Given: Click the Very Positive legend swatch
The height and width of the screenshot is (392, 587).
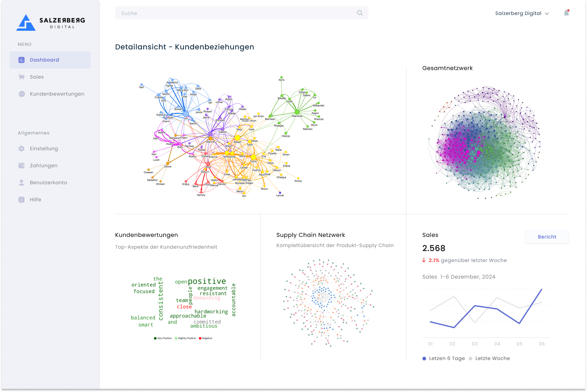Looking at the screenshot, I should (155, 338).
